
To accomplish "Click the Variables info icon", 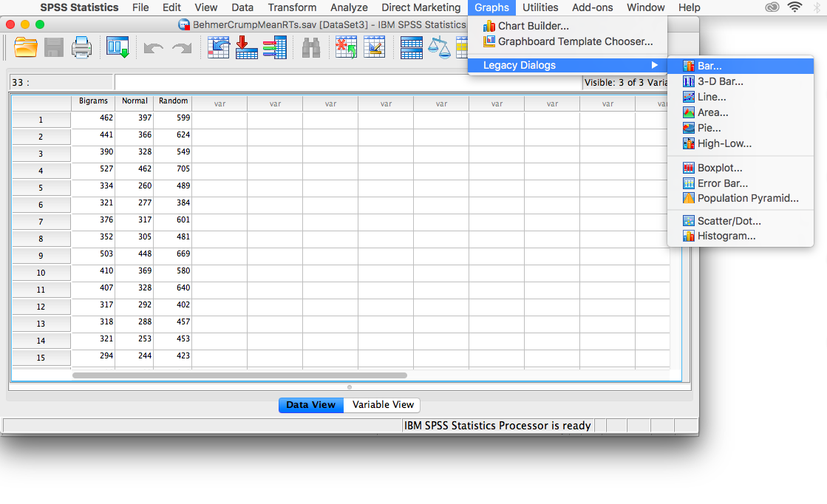I will 275,47.
